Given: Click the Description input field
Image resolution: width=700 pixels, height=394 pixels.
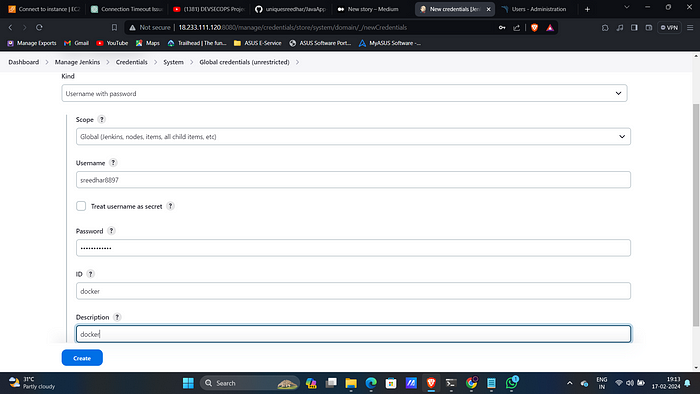Looking at the screenshot, I should [353, 334].
